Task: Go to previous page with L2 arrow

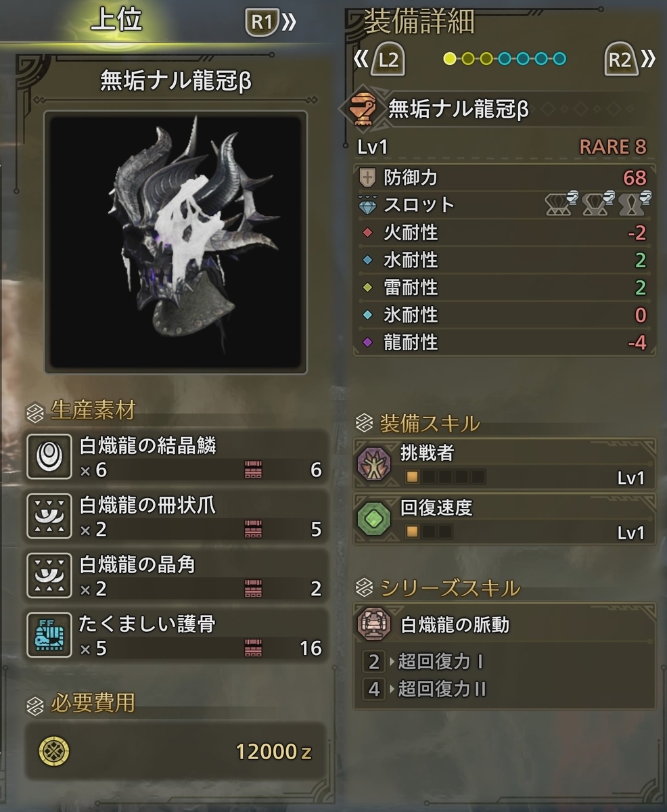Action: [379, 60]
